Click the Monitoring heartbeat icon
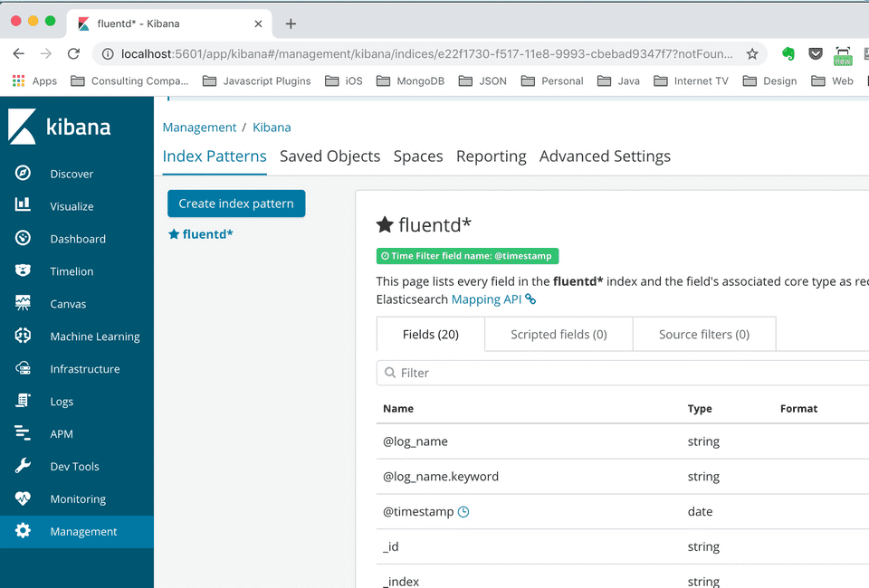This screenshot has height=588, width=869. (24, 499)
